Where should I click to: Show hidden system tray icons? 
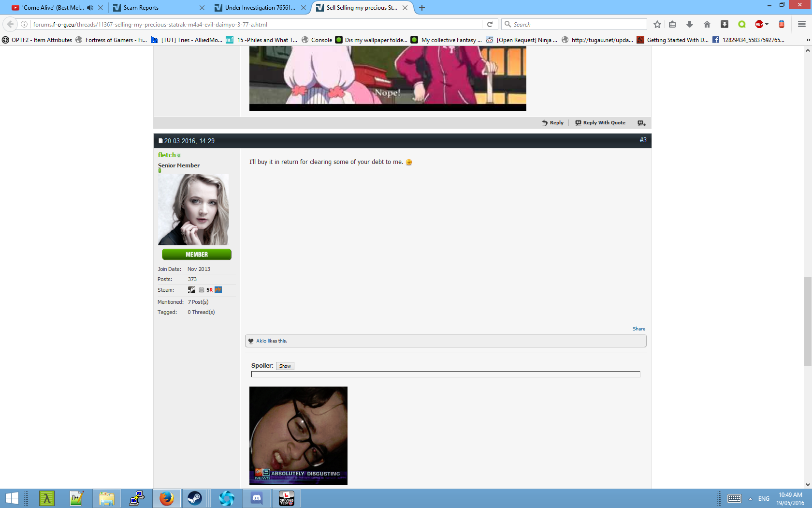[750, 499]
